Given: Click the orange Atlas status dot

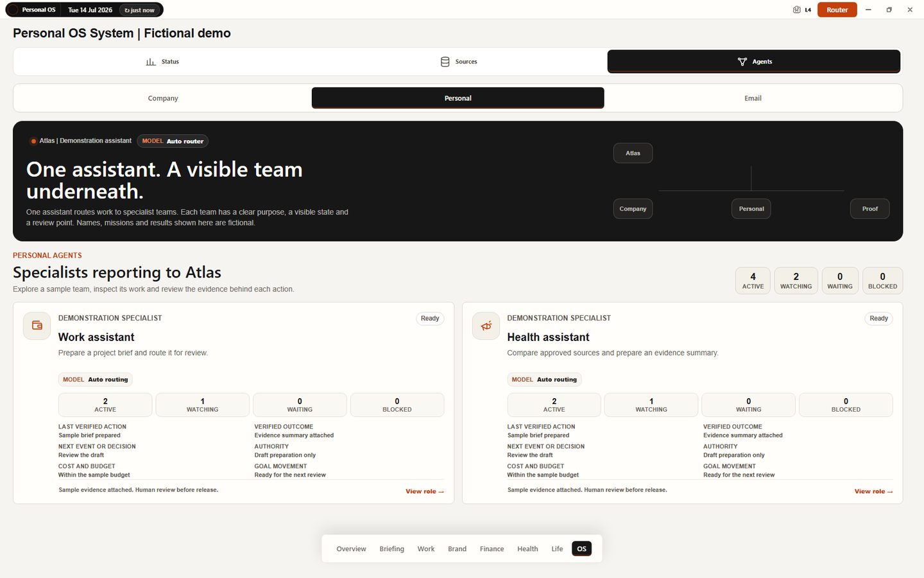Looking at the screenshot, I should click(33, 141).
